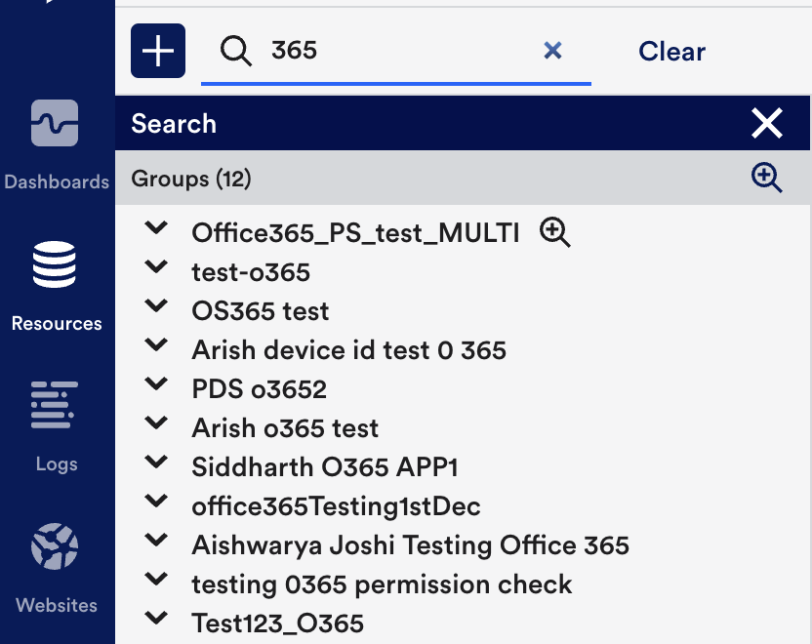The width and height of the screenshot is (812, 644).
Task: Select the test-o365 group name
Action: point(251,272)
